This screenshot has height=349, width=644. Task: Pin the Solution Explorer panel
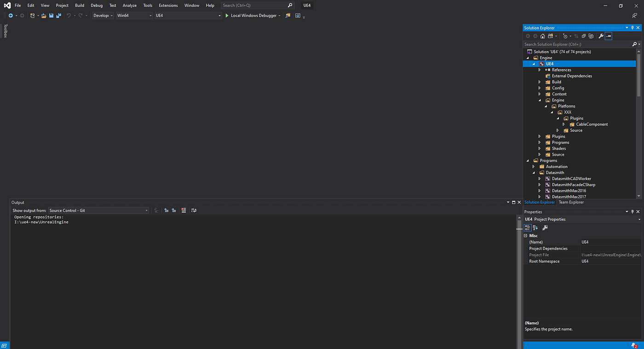click(x=632, y=28)
